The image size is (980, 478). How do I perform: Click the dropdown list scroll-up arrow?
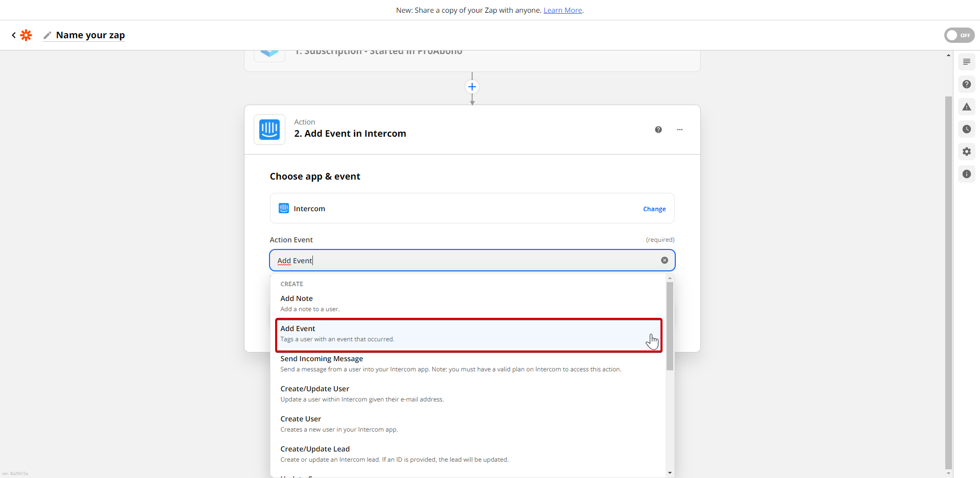coord(670,278)
